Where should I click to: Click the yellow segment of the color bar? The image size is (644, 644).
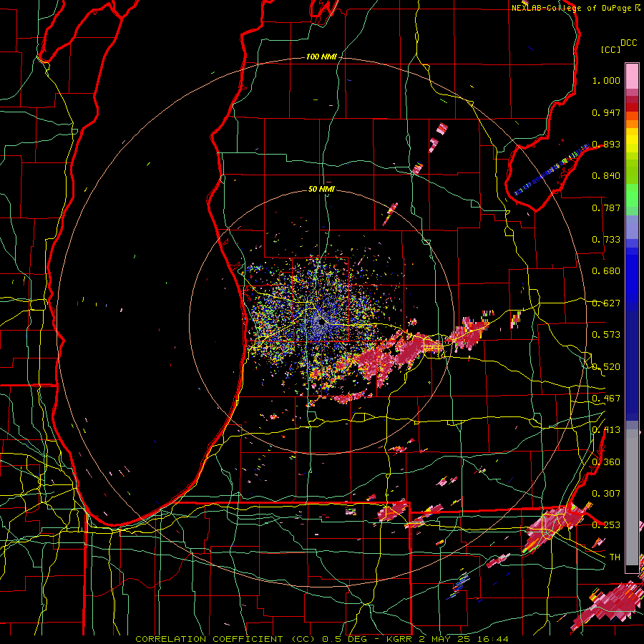(x=632, y=140)
